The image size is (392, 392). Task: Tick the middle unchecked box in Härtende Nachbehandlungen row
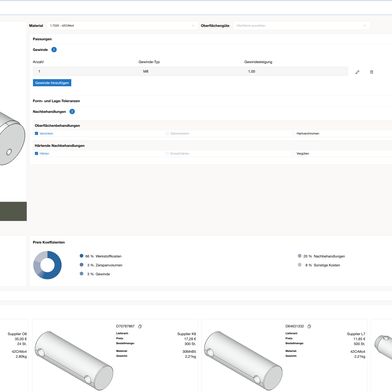point(167,153)
